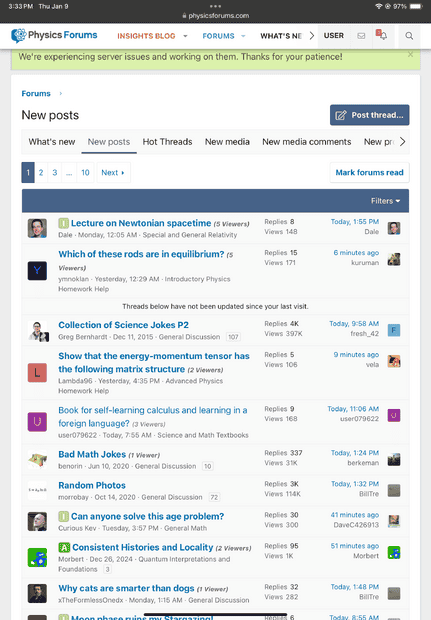Image resolution: width=431 pixels, height=620 pixels.
Task: Click the purple U avatar of user079622
Action: tap(37, 422)
